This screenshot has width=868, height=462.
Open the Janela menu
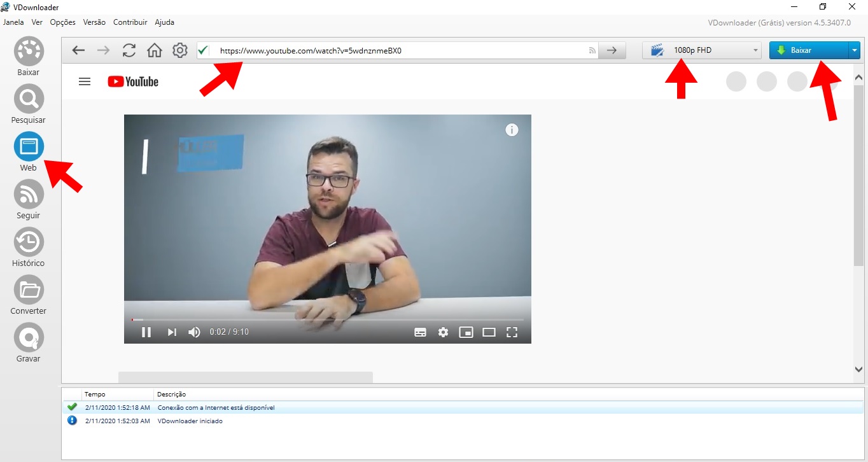click(13, 22)
